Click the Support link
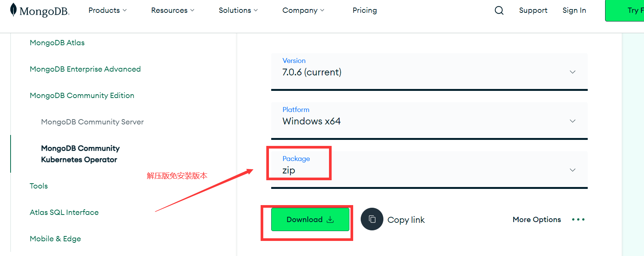 coord(533,10)
